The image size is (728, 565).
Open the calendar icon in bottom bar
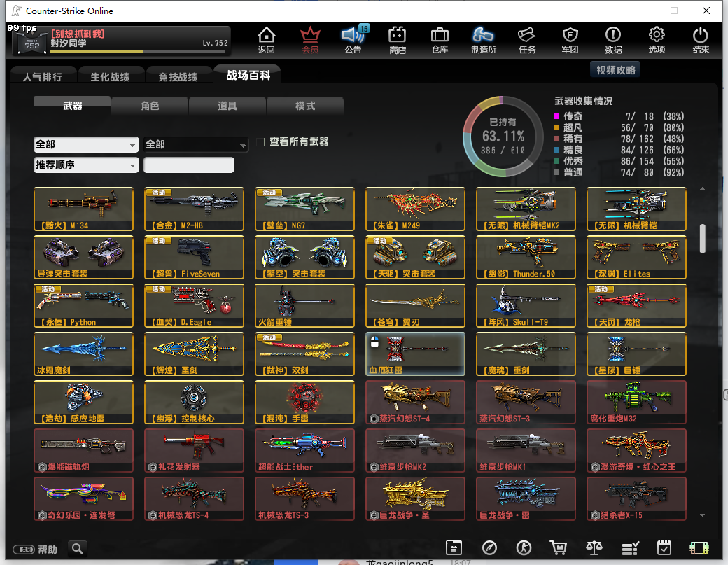(454, 547)
